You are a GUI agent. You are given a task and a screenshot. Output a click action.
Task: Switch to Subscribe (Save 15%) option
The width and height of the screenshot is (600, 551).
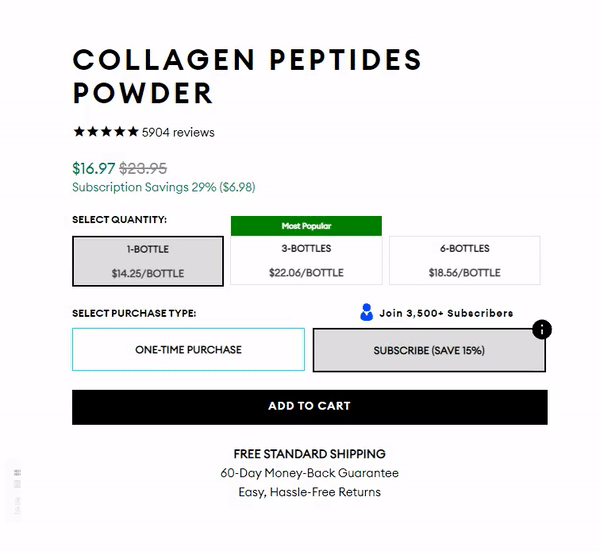pyautogui.click(x=428, y=351)
